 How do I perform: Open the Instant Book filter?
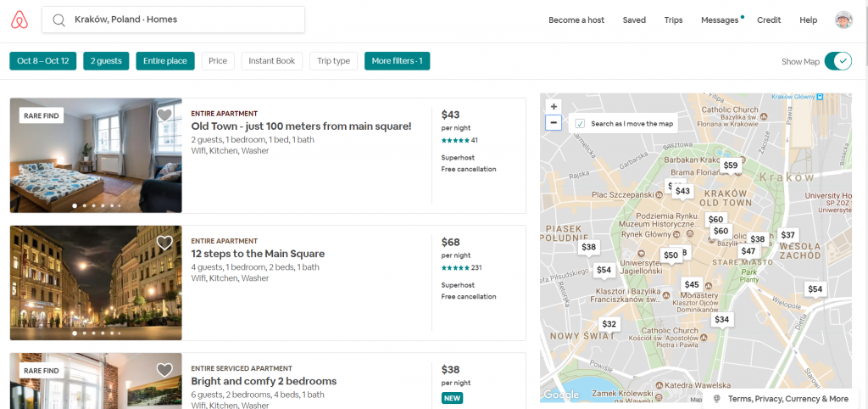pyautogui.click(x=272, y=61)
